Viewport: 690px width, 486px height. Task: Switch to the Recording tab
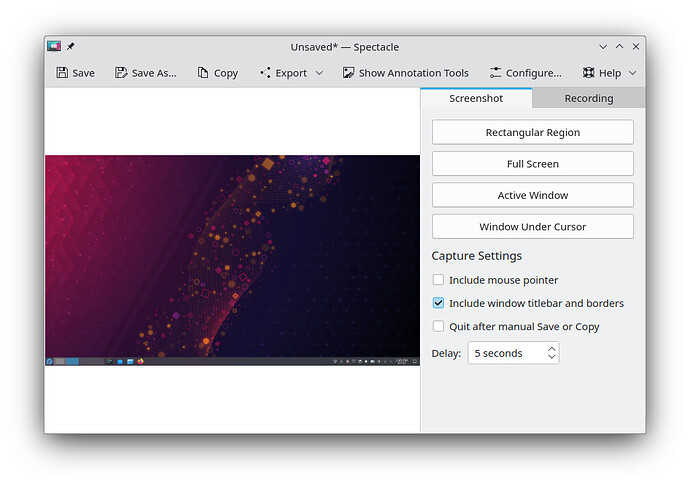click(588, 98)
